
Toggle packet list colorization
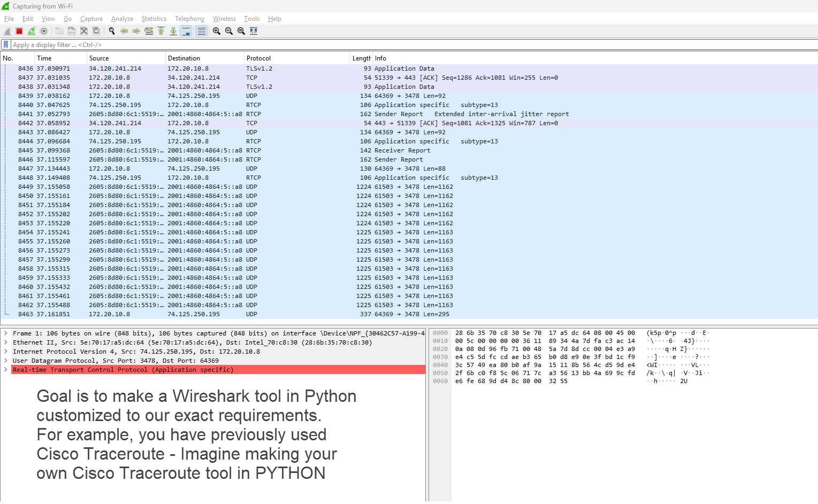pyautogui.click(x=201, y=31)
